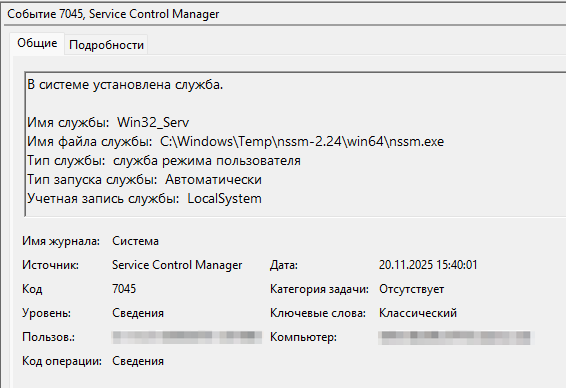Click level value Сведения next to Уровень
This screenshot has height=388, width=566.
click(138, 313)
